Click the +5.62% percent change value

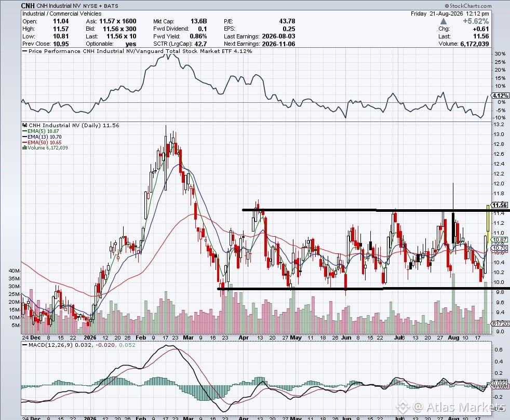[x=476, y=21]
